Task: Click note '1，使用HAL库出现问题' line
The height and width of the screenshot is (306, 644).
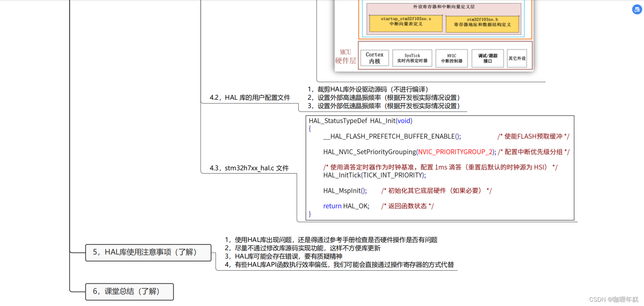Action: [x=331, y=240]
